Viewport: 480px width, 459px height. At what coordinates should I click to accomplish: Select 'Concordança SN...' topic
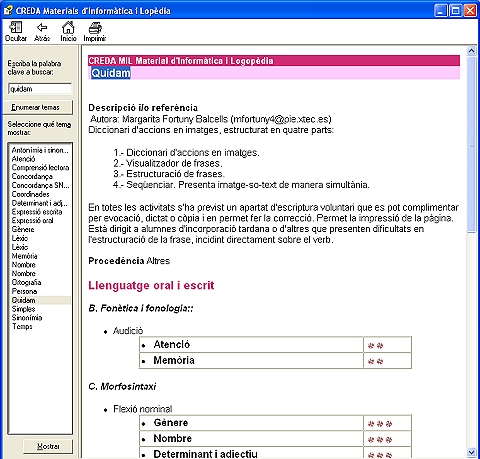pos(40,185)
